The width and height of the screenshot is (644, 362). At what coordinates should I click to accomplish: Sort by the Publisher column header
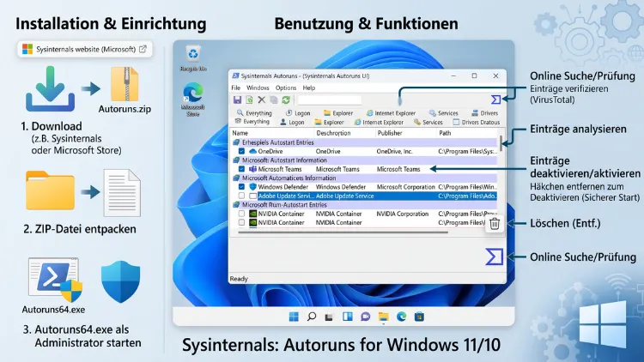tap(390, 133)
